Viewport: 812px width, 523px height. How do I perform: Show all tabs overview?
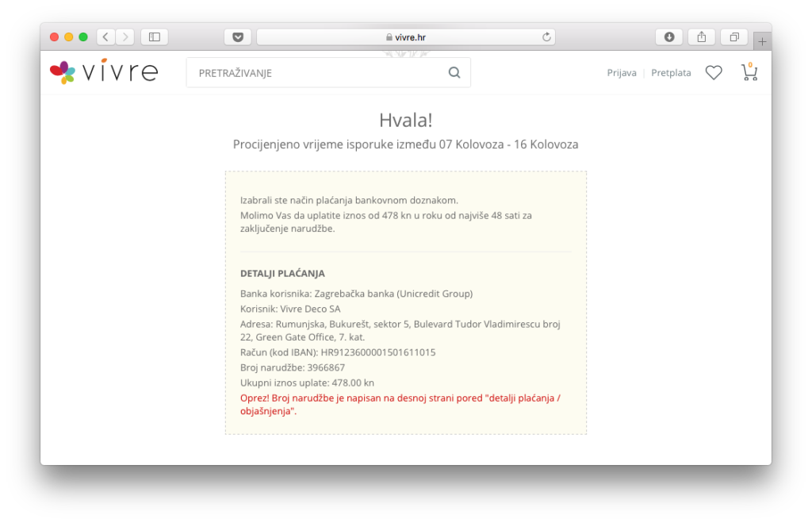(734, 37)
